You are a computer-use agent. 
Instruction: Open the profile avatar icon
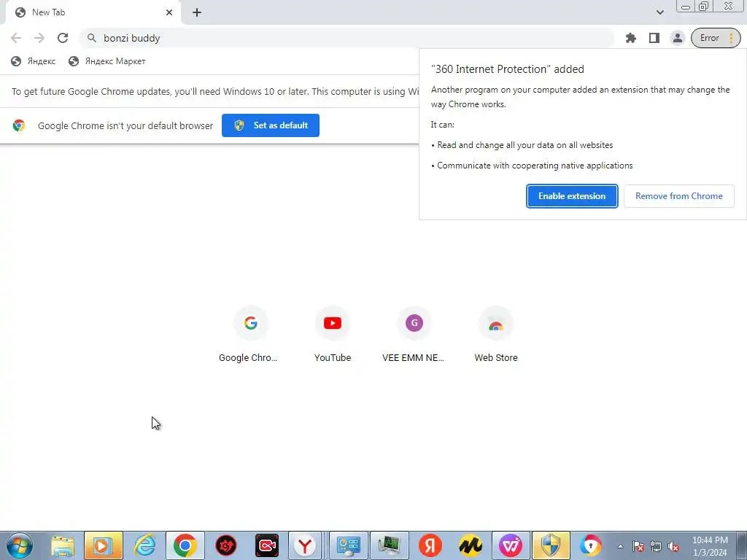point(677,38)
